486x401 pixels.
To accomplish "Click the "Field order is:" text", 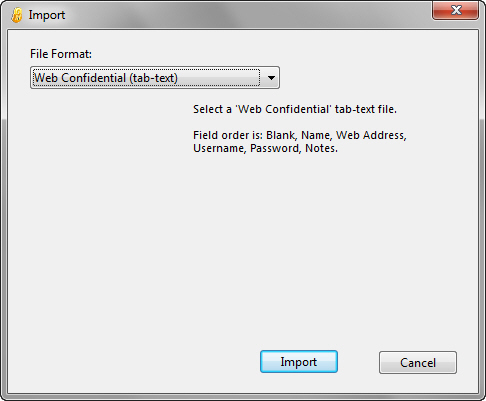I will (228, 135).
